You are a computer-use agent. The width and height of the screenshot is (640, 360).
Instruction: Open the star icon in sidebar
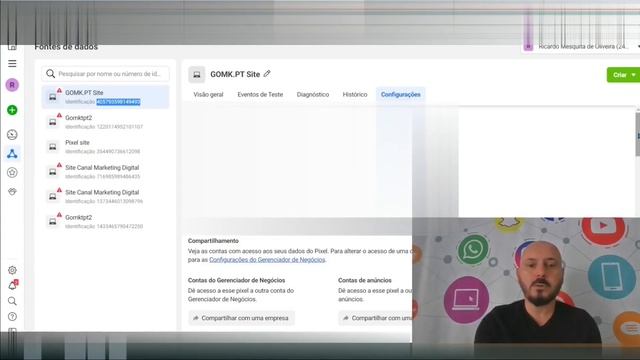pyautogui.click(x=12, y=172)
